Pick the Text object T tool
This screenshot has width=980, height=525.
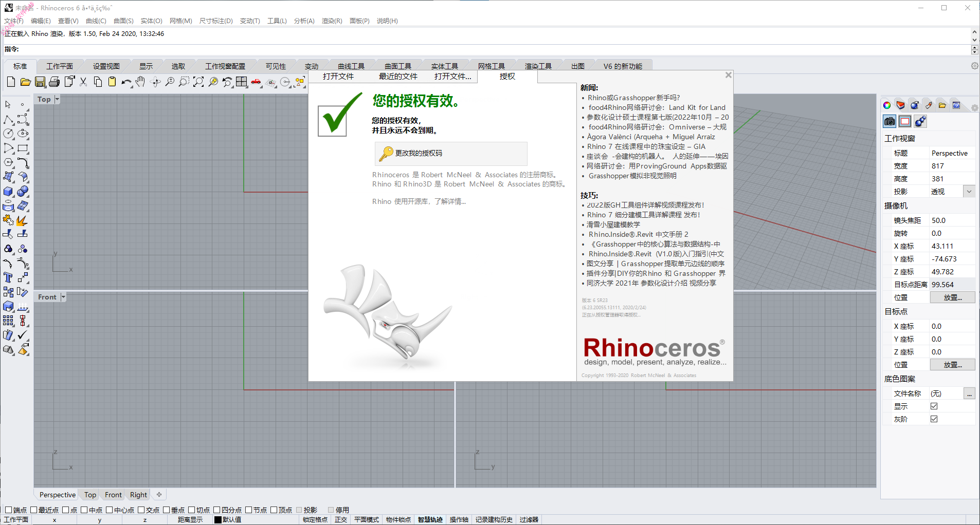point(8,277)
